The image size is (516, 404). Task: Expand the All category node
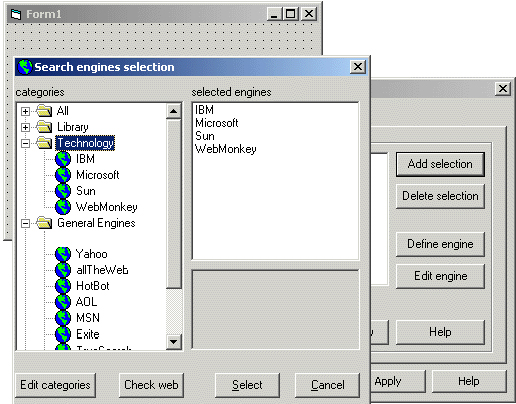(25, 111)
